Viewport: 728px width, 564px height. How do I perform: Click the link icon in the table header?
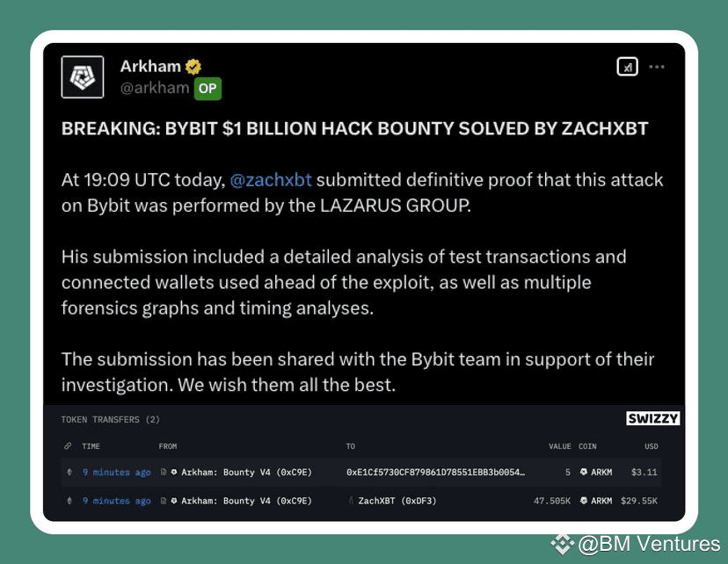[69, 446]
